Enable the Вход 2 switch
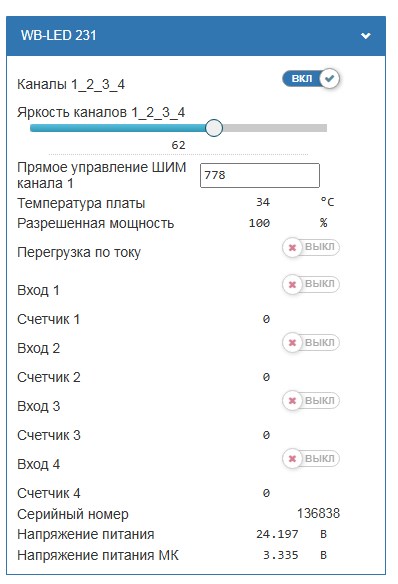The width and height of the screenshot is (398, 584). (311, 343)
